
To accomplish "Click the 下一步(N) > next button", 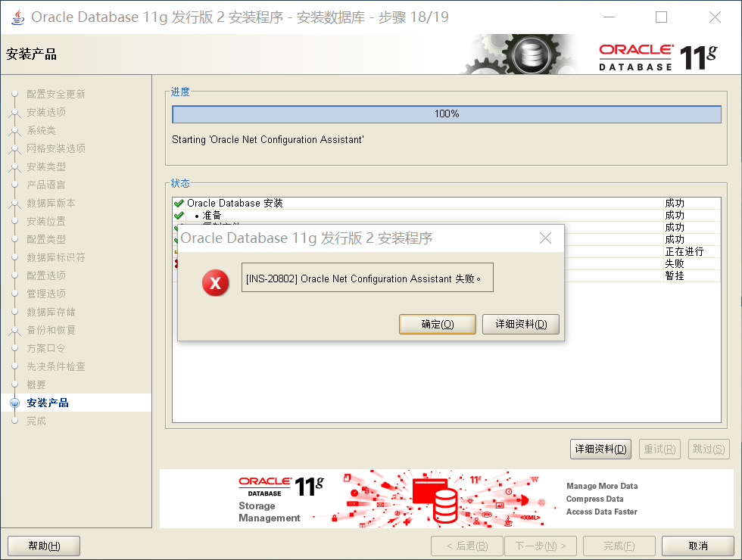I will pos(541,546).
